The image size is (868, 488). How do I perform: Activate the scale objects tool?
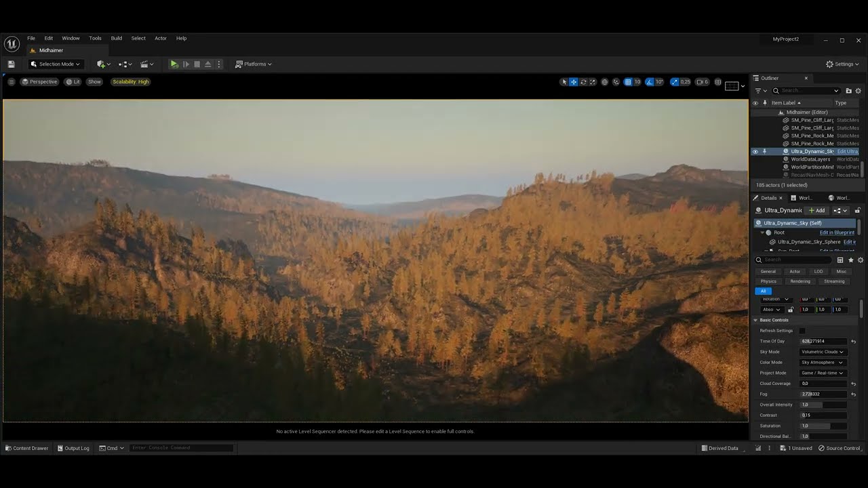click(593, 82)
